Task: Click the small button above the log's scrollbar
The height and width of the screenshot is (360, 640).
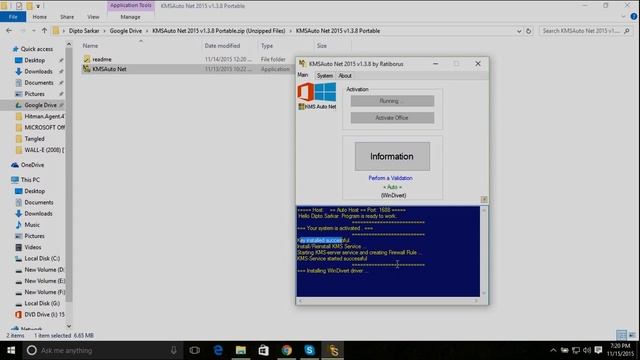Action: (x=484, y=199)
